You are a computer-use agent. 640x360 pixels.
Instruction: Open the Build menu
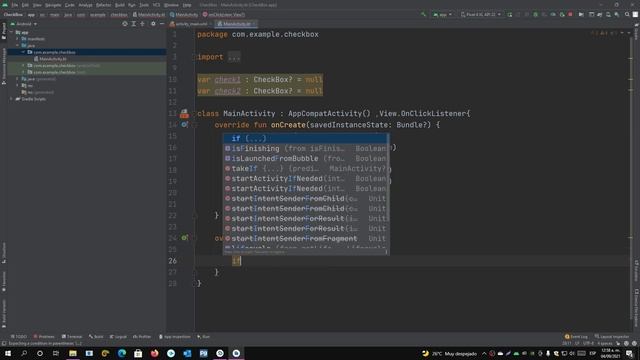click(120, 5)
